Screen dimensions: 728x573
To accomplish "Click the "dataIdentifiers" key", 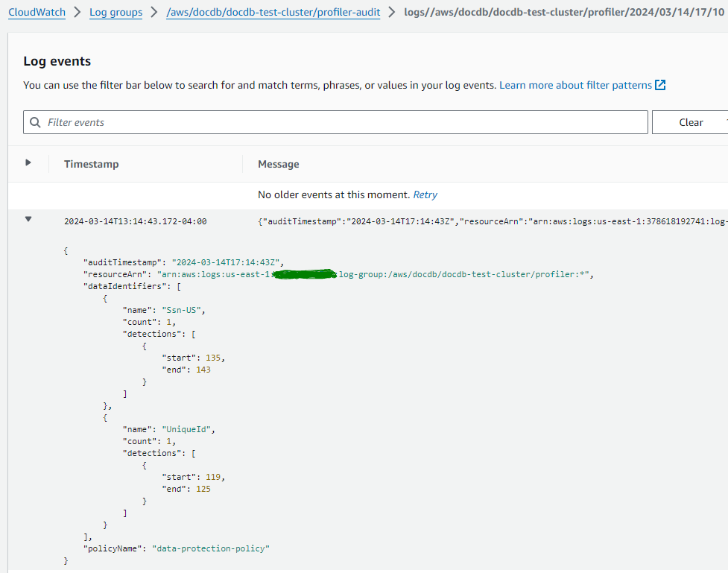I will point(129,286).
